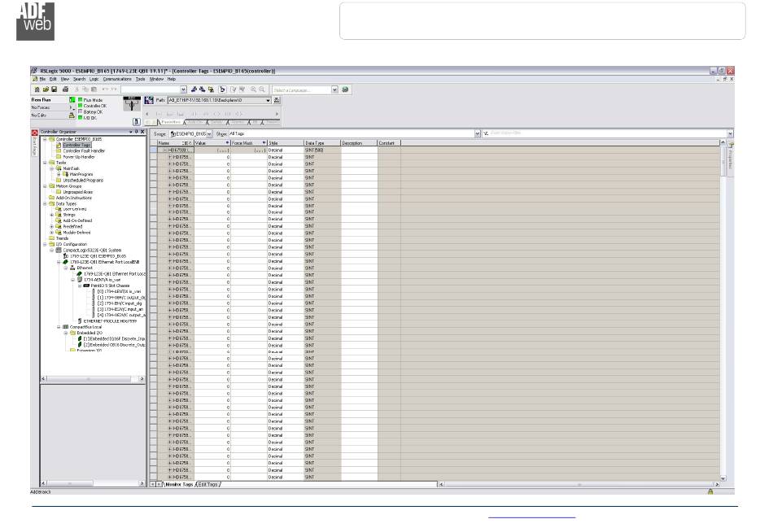Expand the Strings data type node
Screen dimensions: 773x532
(x=52, y=215)
